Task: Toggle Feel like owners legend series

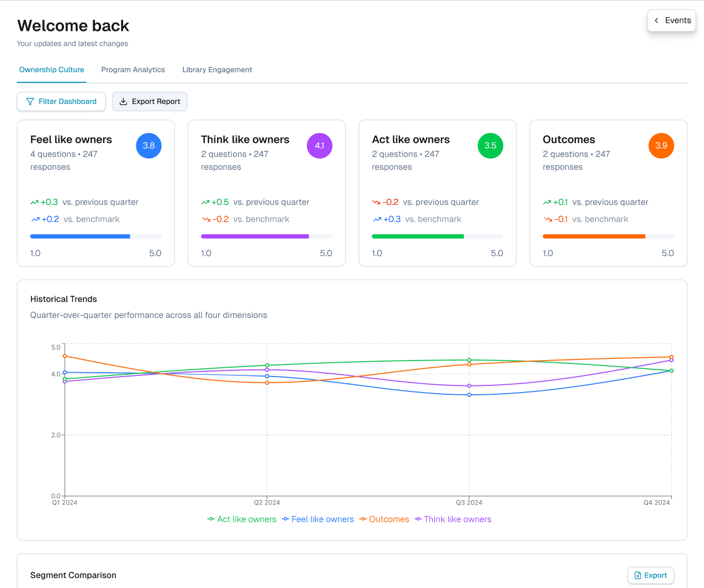Action: click(x=318, y=520)
